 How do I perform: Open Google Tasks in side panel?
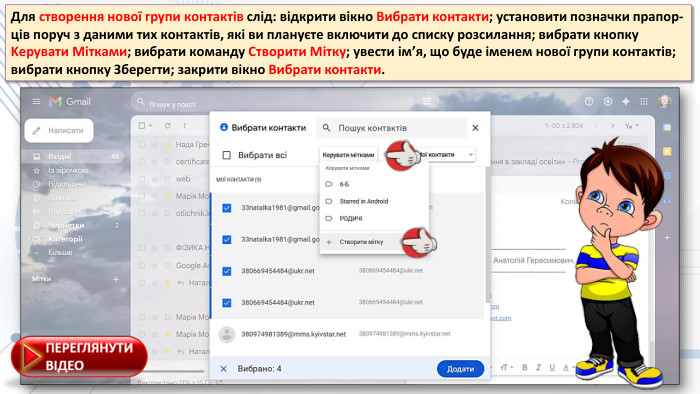click(667, 175)
